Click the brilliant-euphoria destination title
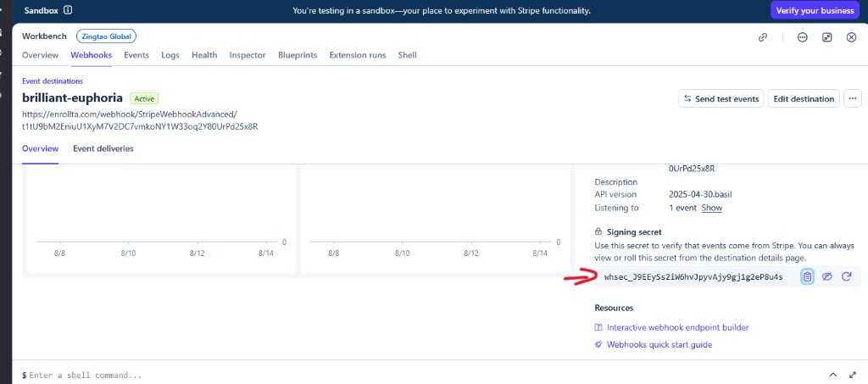This screenshot has height=384, width=868. click(x=73, y=98)
